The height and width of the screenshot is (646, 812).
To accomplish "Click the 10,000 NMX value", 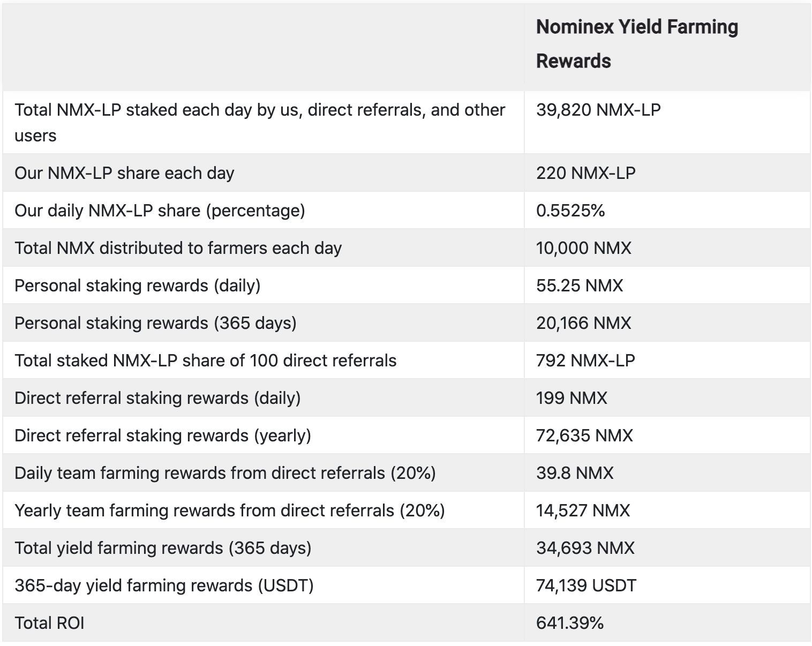I will 583,248.
